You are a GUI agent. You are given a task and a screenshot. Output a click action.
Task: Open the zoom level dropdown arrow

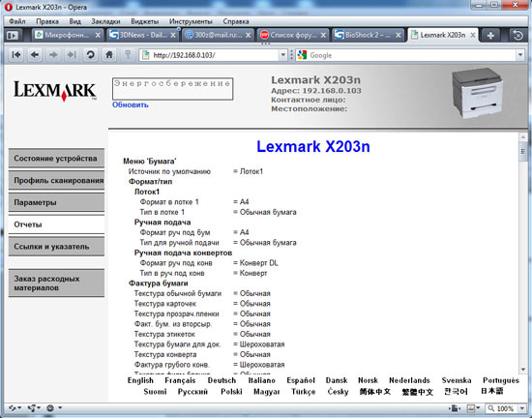[x=521, y=408]
